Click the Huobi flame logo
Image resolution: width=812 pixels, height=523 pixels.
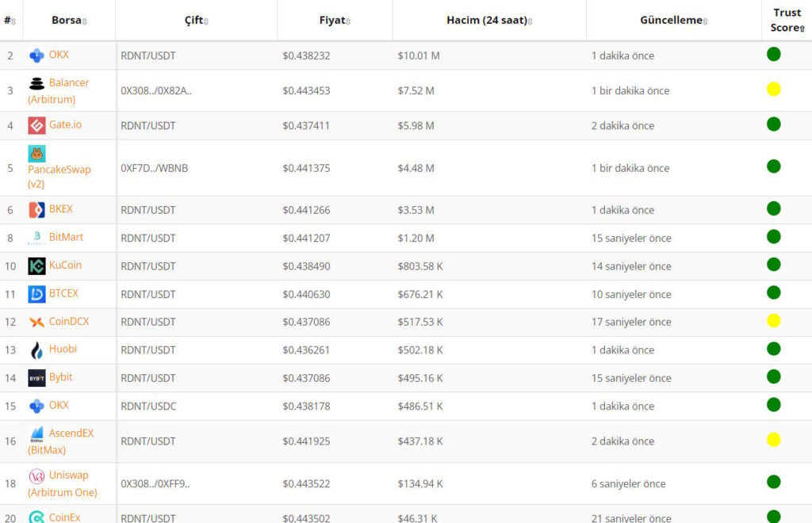pyautogui.click(x=36, y=349)
